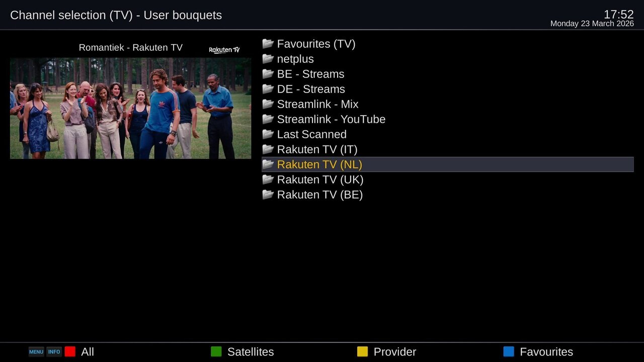This screenshot has height=362, width=644.
Task: Click the folder icon beside Rakuten TV (IT)
Action: click(268, 149)
